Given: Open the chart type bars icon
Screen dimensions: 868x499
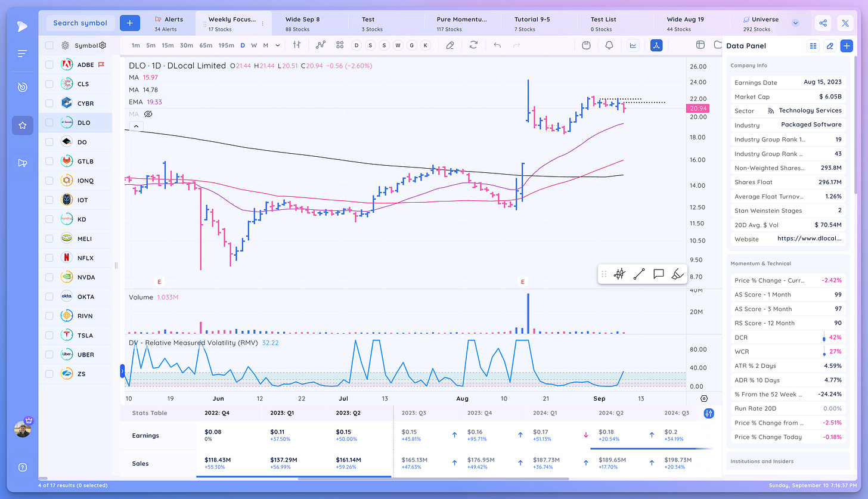Looking at the screenshot, I should tap(297, 45).
